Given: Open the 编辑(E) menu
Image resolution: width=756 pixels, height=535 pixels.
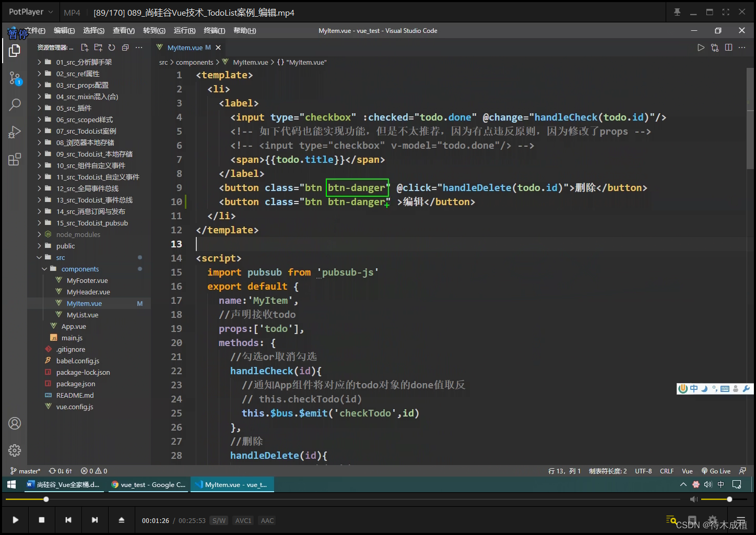Looking at the screenshot, I should tap(64, 31).
